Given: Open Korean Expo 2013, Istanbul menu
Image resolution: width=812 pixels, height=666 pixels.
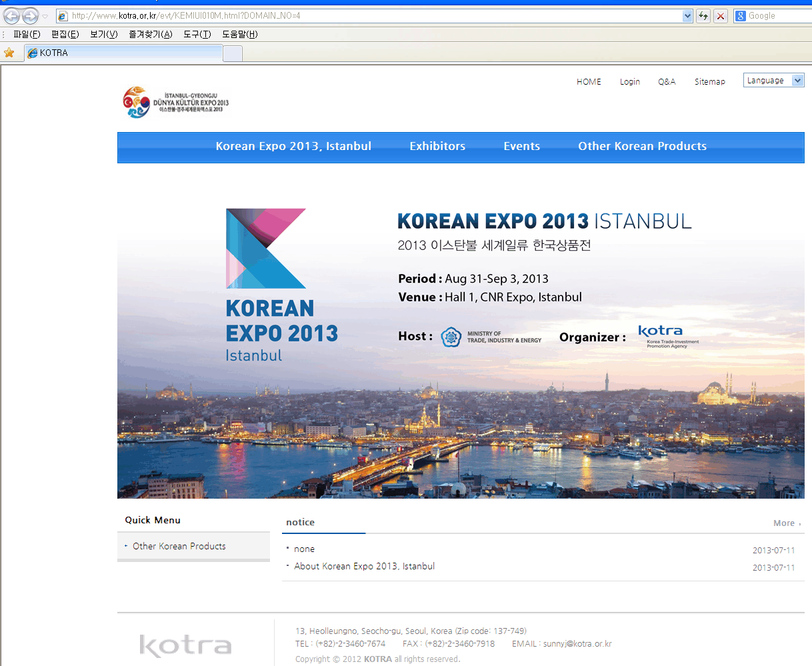Looking at the screenshot, I should (x=293, y=147).
